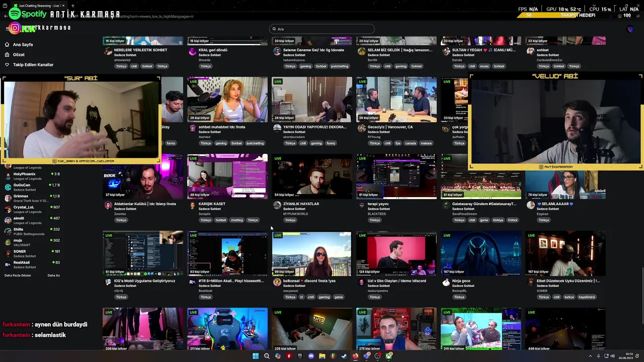Open Ninja gece stream thumbnail
644x362 pixels.
click(480, 253)
